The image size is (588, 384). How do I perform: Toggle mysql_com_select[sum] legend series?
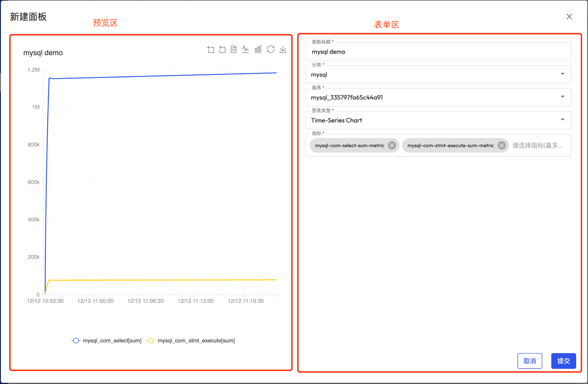[106, 340]
